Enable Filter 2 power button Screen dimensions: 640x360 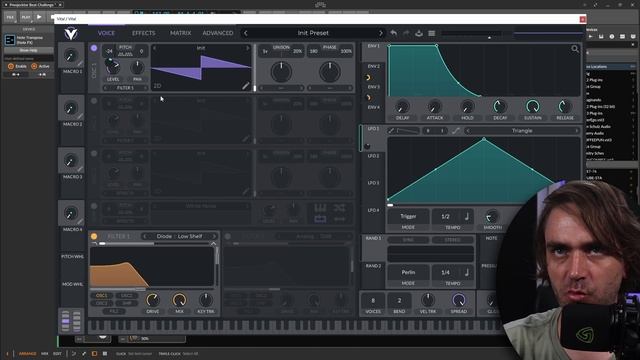tap(228, 236)
